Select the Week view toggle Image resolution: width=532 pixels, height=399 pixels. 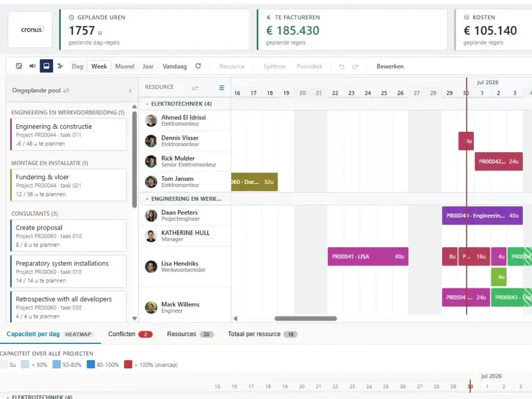point(99,66)
